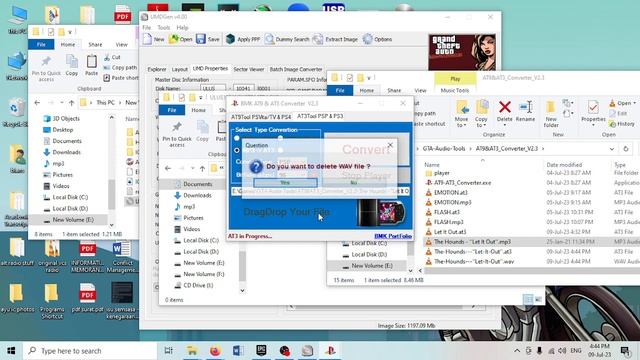Switch the converter folder to large icons view
This screenshot has height=360, width=640.
coord(538,300)
